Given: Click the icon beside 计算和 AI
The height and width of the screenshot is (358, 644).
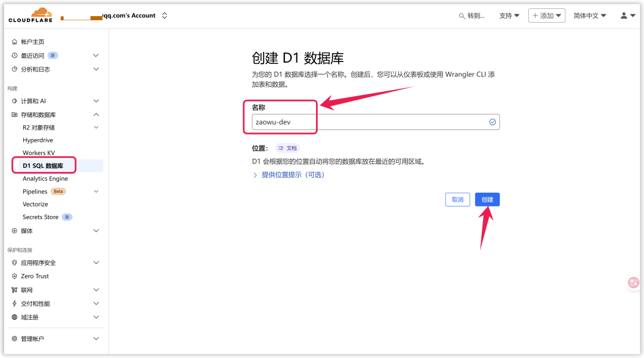Looking at the screenshot, I should coord(14,101).
